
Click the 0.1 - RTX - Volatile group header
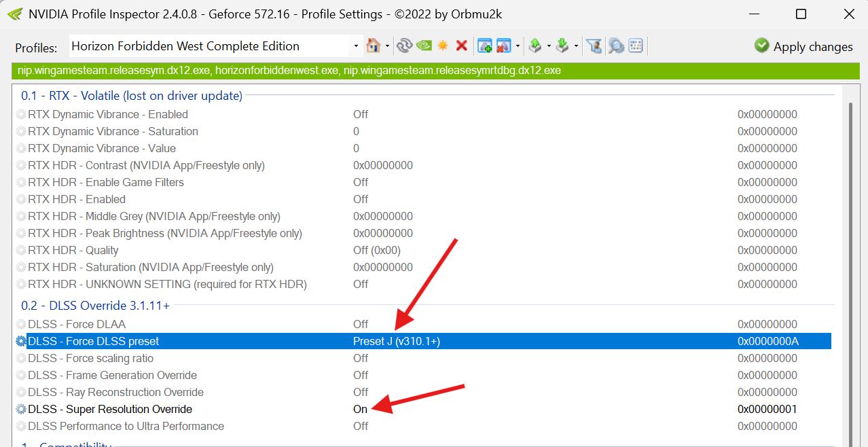pos(132,96)
